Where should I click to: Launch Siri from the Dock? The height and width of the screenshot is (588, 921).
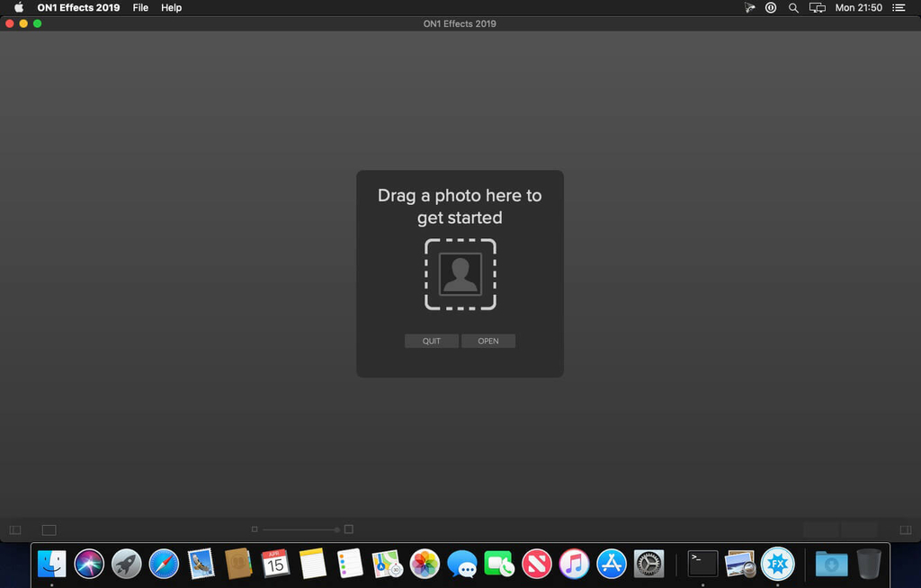[89, 564]
